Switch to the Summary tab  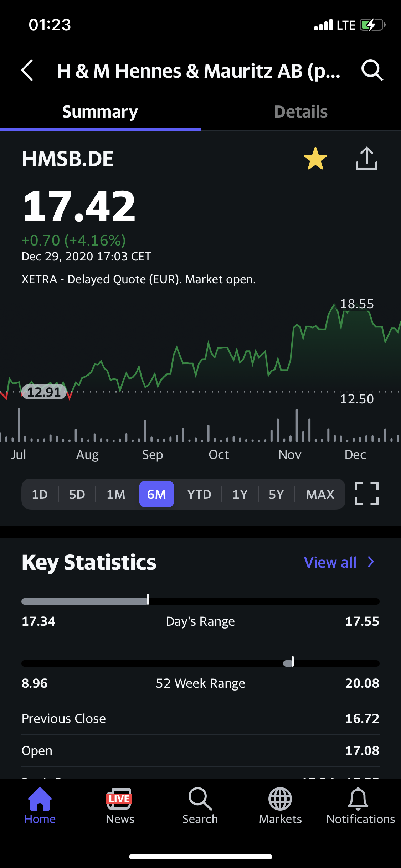tap(100, 112)
